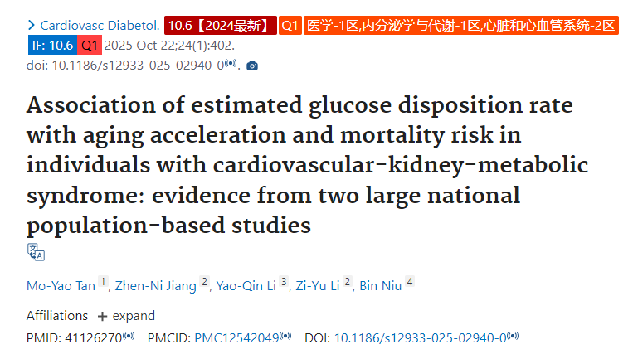Click the signal icon after bottom DOI link
This screenshot has width=633, height=364.
513,336
